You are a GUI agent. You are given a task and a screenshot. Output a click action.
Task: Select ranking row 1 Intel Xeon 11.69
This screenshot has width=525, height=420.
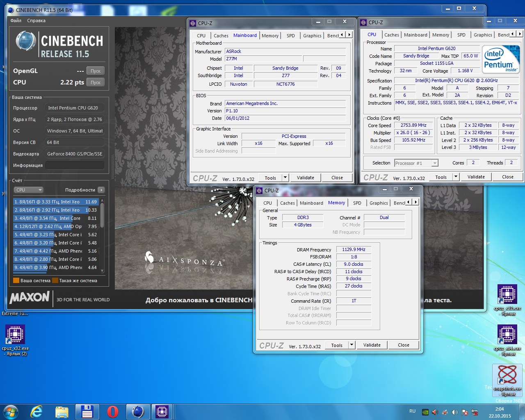coord(56,202)
